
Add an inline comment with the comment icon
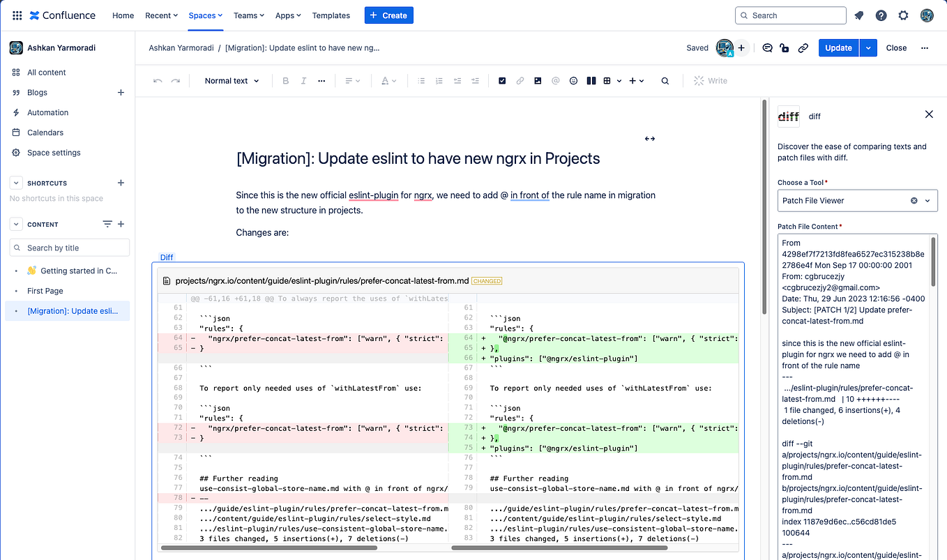(766, 47)
